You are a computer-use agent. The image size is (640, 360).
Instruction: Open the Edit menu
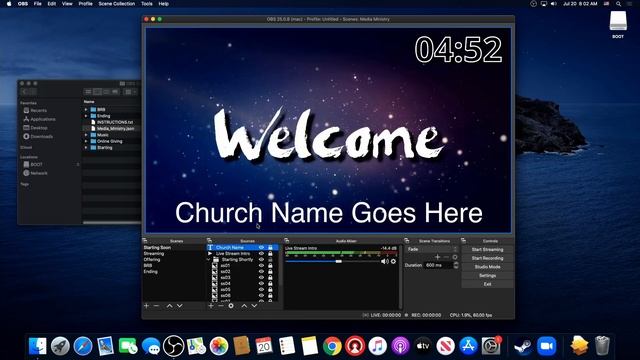52,4
